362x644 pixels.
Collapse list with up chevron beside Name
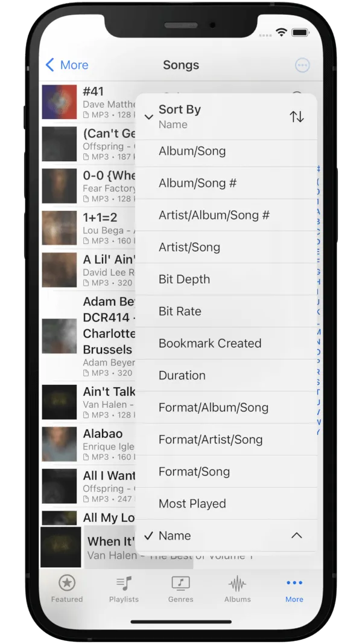(296, 536)
